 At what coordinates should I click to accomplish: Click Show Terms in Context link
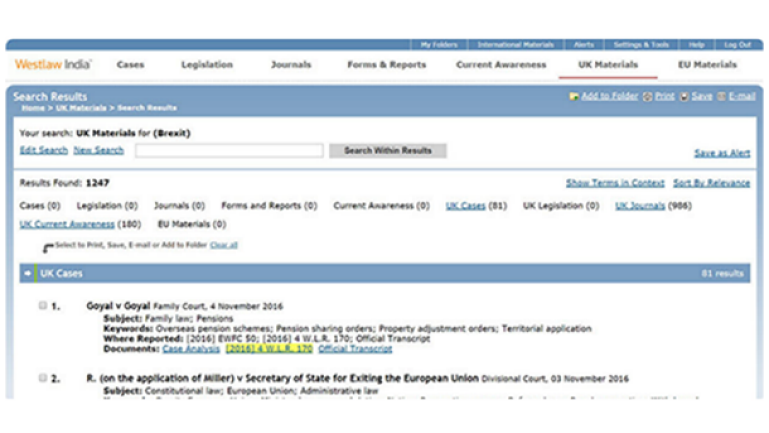click(x=615, y=183)
